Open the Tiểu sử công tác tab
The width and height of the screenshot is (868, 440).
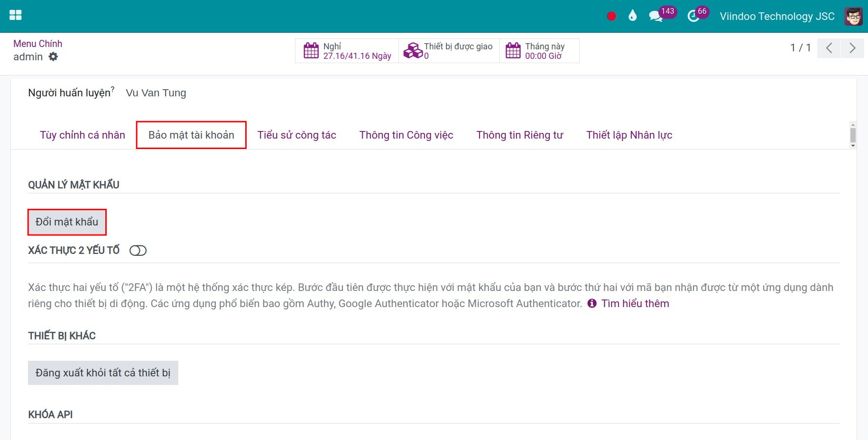[x=297, y=135]
